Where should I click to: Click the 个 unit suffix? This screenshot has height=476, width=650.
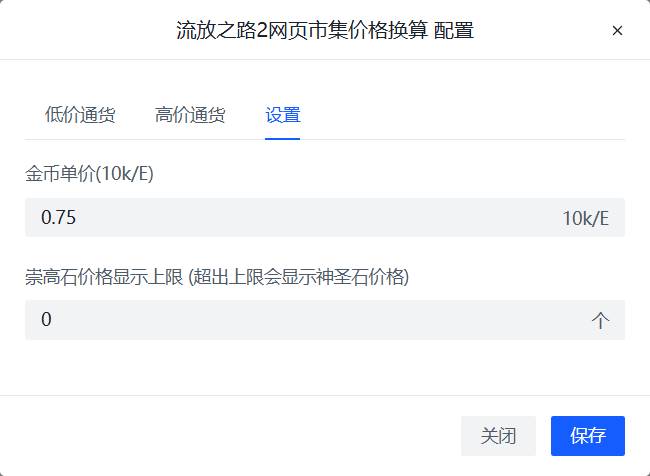point(600,320)
